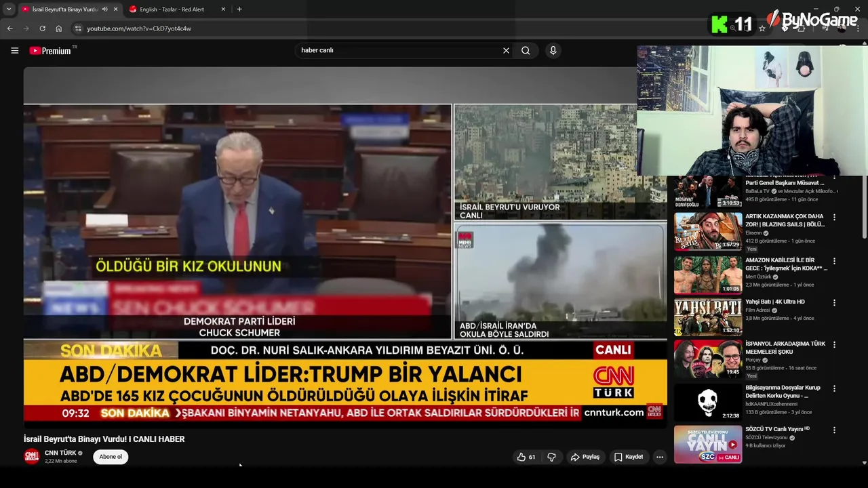The width and height of the screenshot is (868, 488).
Task: Open 'Bilgisayarıma Dosyalar Kurup' title
Action: pos(783,391)
